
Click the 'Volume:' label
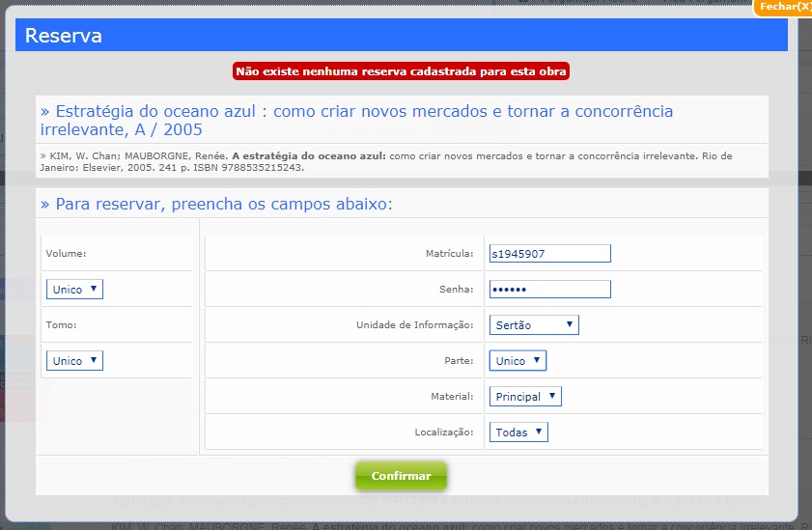point(66,254)
